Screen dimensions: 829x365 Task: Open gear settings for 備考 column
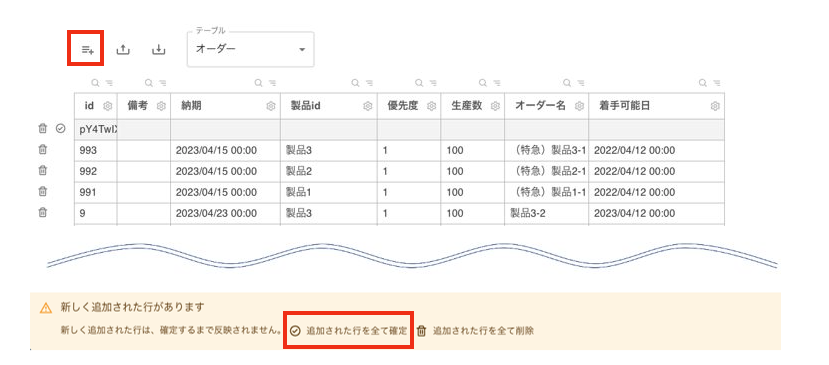coord(161,106)
